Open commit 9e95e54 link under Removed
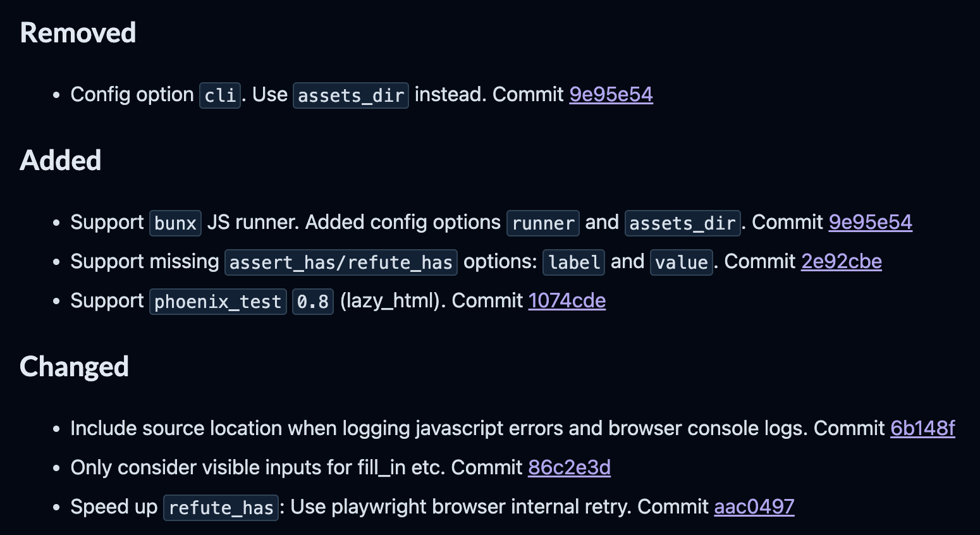980x535 pixels. click(x=611, y=94)
